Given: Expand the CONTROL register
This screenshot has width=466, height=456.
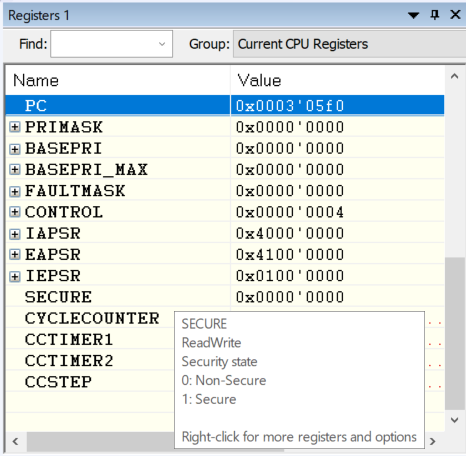Looking at the screenshot, I should tap(15, 212).
